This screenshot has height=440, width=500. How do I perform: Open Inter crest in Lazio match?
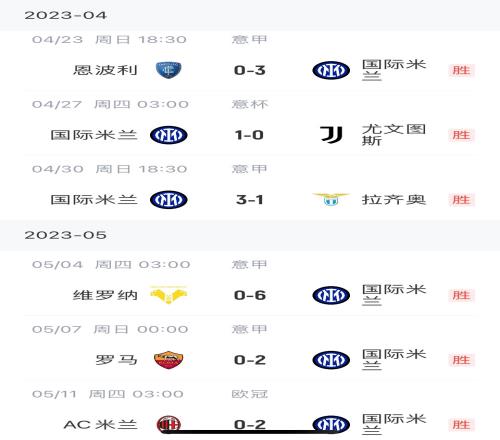(x=169, y=200)
